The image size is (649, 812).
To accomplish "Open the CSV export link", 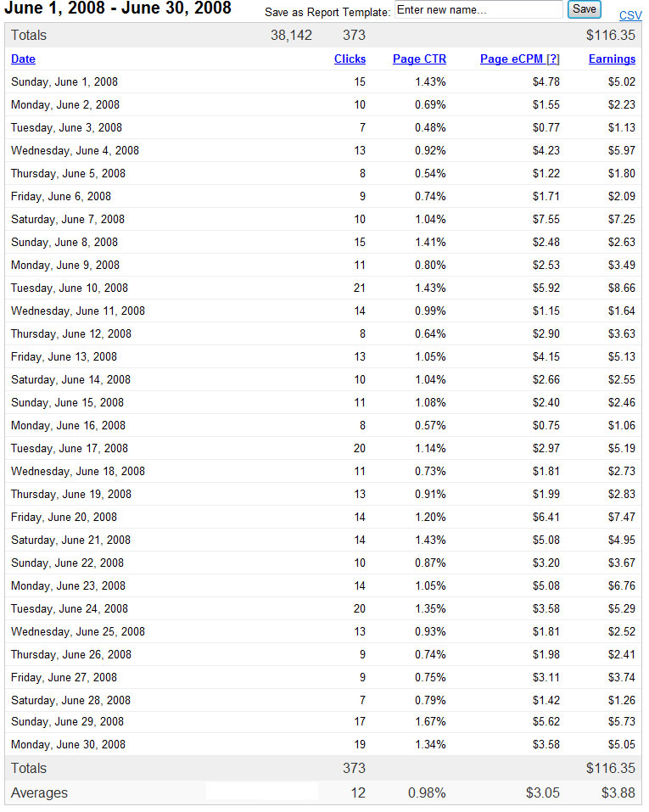I will click(x=630, y=16).
